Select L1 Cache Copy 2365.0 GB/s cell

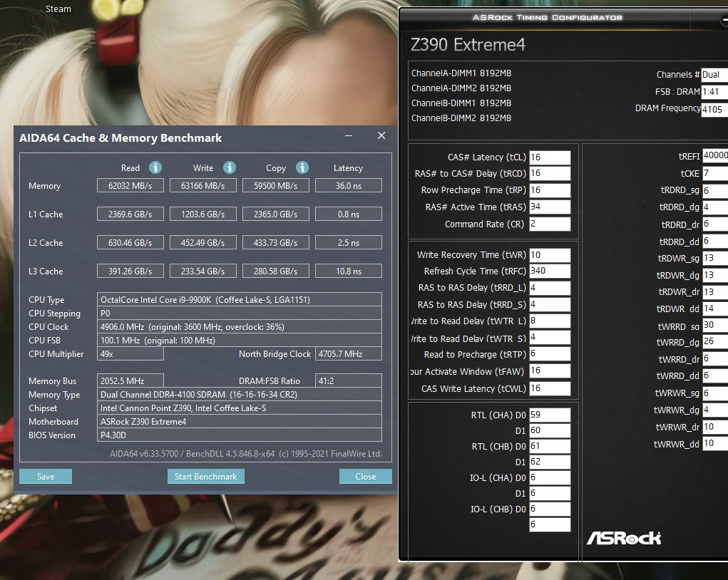(x=276, y=214)
